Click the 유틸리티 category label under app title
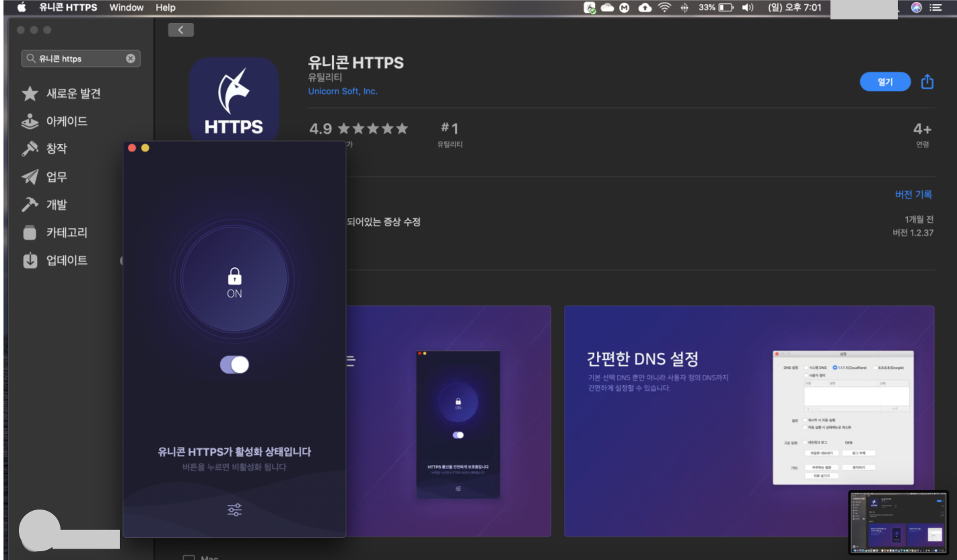The image size is (957, 560). tap(325, 78)
